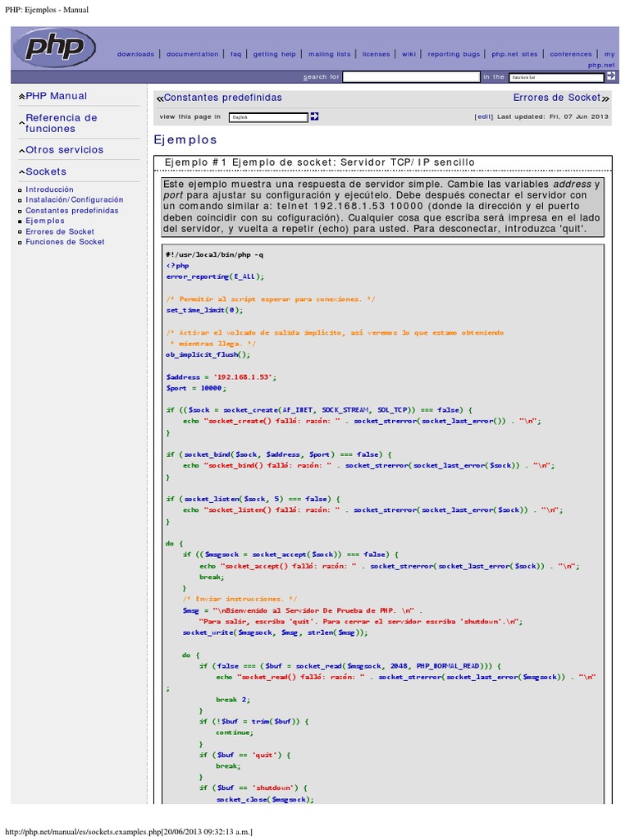Open Errores de Socket in sidebar list
Screen dimensions: 630x840
point(60,231)
